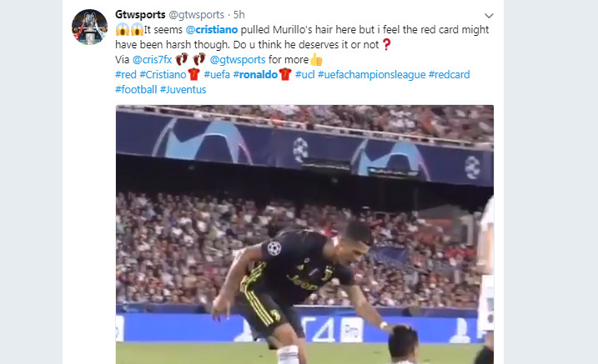This screenshot has width=598, height=364.
Task: Open the #Juventus hashtag
Action: (183, 89)
